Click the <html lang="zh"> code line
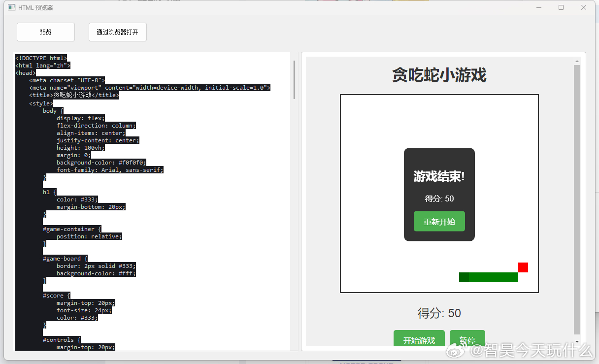This screenshot has height=364, width=599. tap(43, 66)
